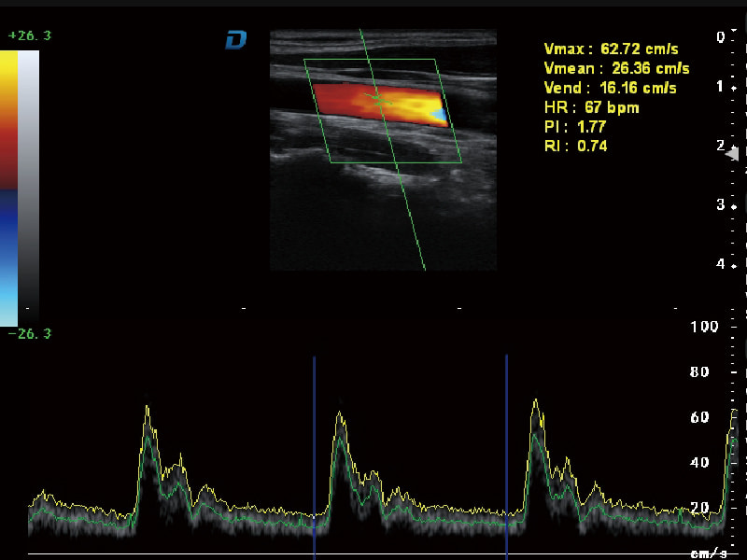Viewport: 747px width, 560px height.
Task: Click the 100 mark on the velocity scale
Action: pos(703,326)
